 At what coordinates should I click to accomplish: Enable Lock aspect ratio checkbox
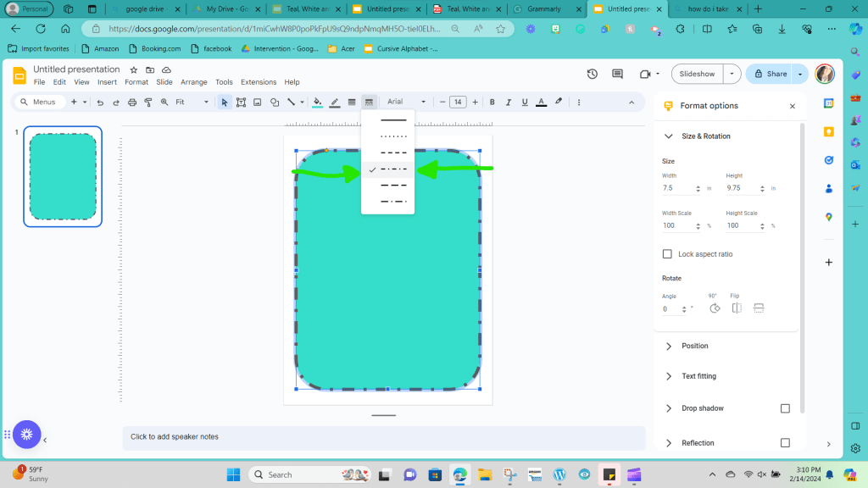click(x=667, y=254)
